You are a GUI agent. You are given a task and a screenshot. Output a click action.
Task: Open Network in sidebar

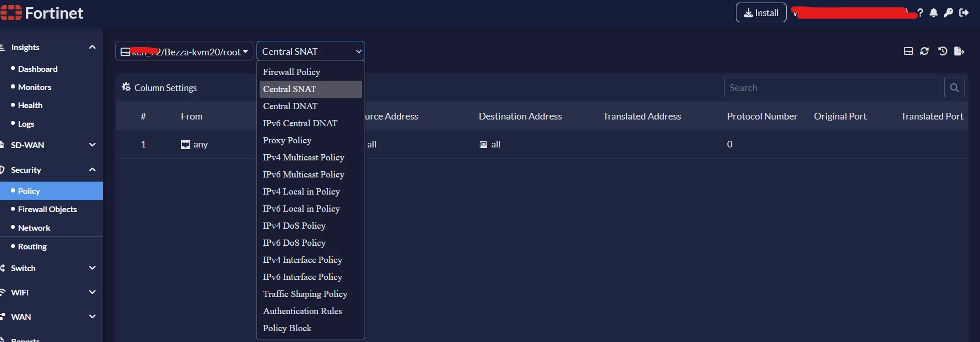pyautogui.click(x=34, y=228)
